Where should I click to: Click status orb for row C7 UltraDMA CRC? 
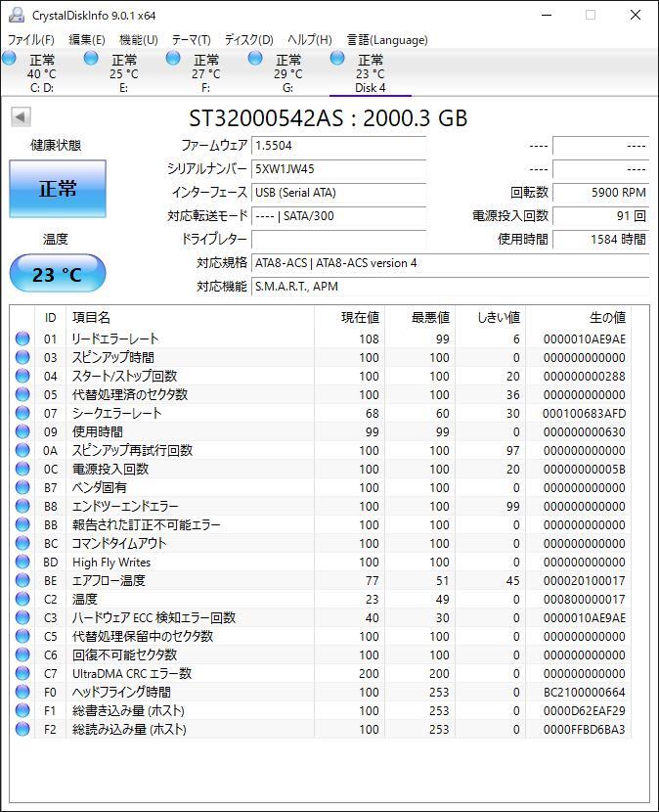[x=22, y=673]
